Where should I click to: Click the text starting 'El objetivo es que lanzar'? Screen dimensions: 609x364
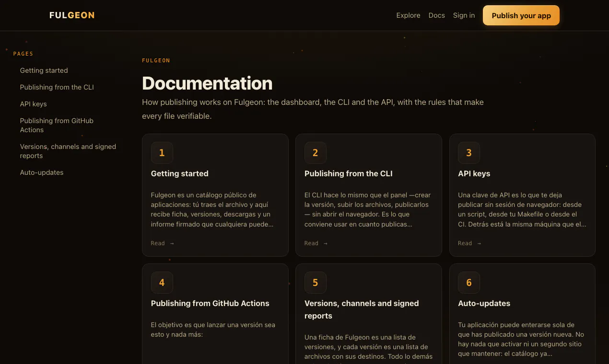coord(213,330)
